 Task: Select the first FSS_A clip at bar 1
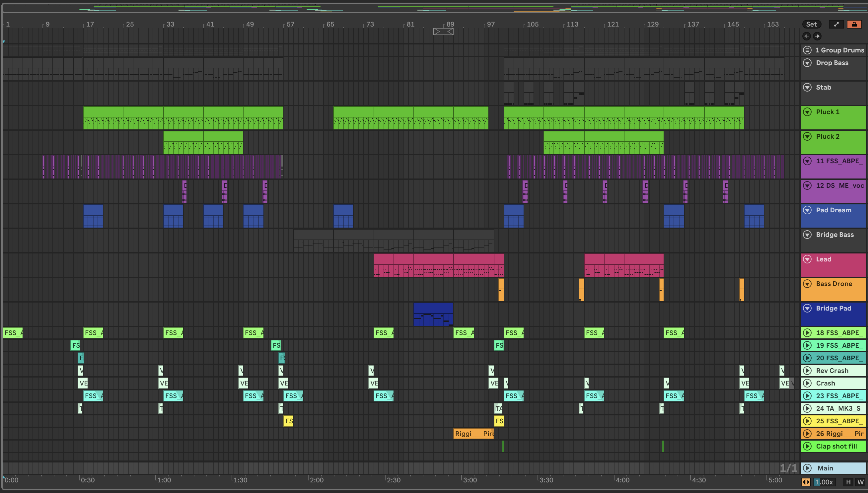tap(13, 333)
